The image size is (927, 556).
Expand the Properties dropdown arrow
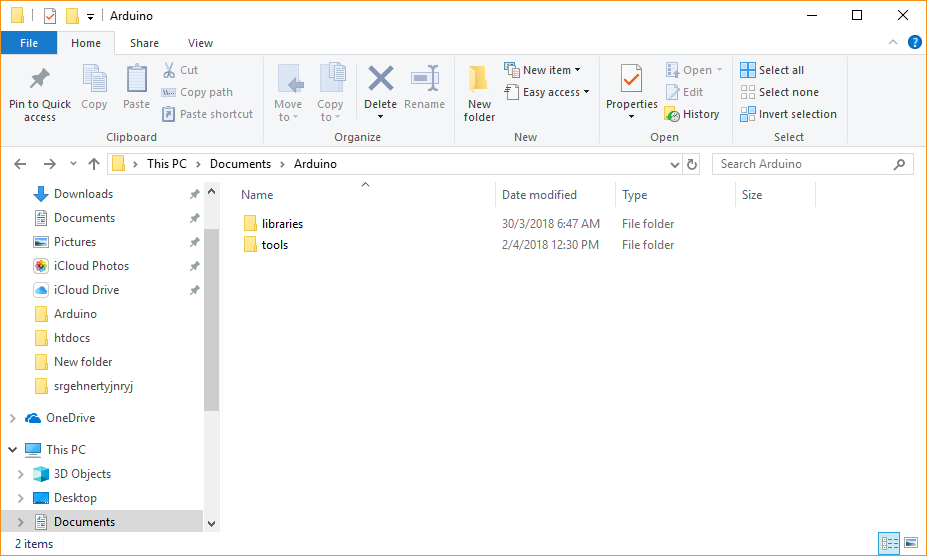tap(631, 117)
